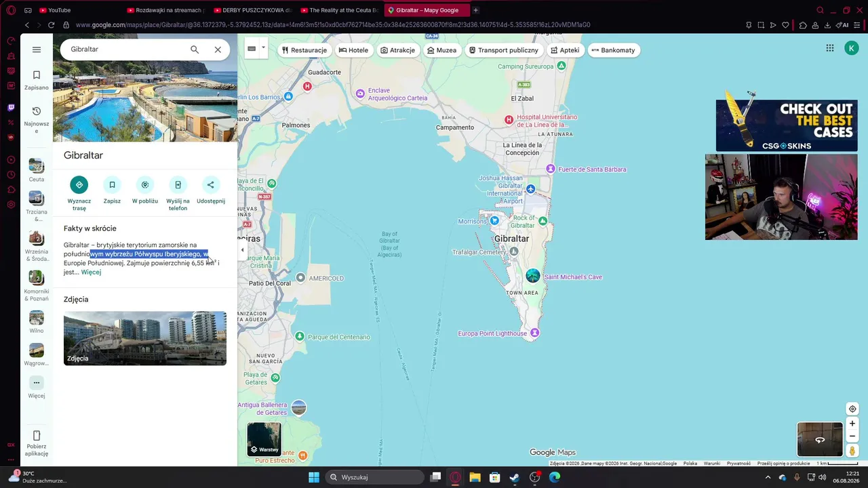The image size is (868, 488).
Task: Filter the map by Apteki
Action: [x=565, y=50]
